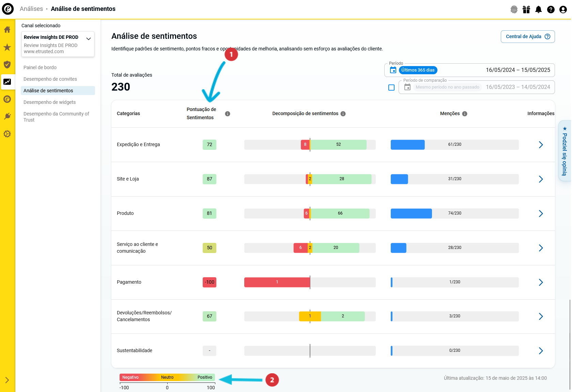This screenshot has width=572, height=392.
Task: Open the Review Insights DE PROD channel dropdown
Action: click(x=58, y=44)
